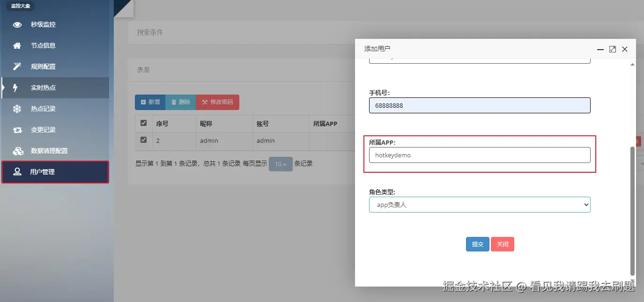This screenshot has height=302, width=644.
Task: Click the user icon beside 用户管理
Action: [17, 172]
